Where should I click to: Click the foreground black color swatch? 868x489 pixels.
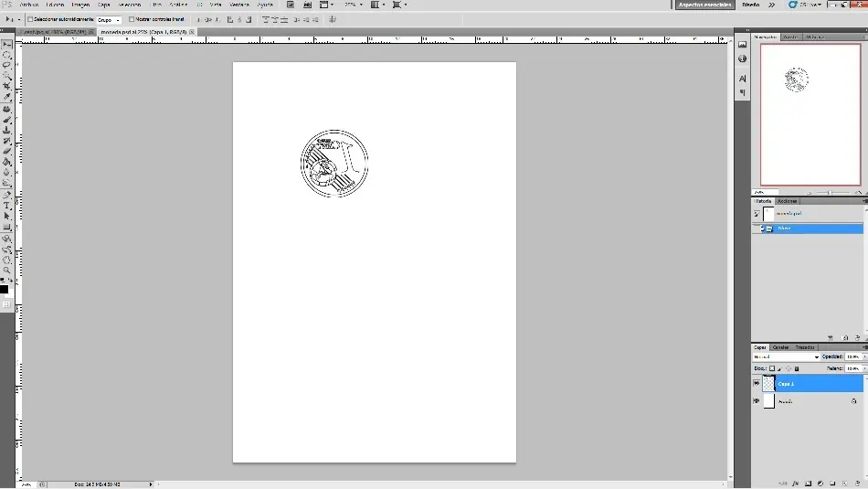(x=4, y=289)
